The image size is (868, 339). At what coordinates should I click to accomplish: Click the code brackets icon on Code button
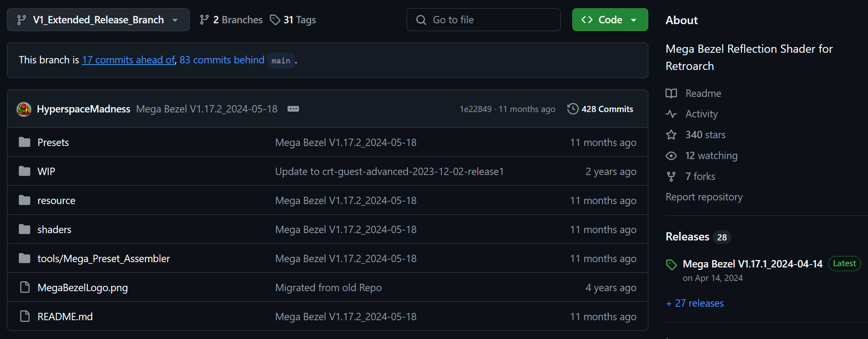click(x=587, y=20)
